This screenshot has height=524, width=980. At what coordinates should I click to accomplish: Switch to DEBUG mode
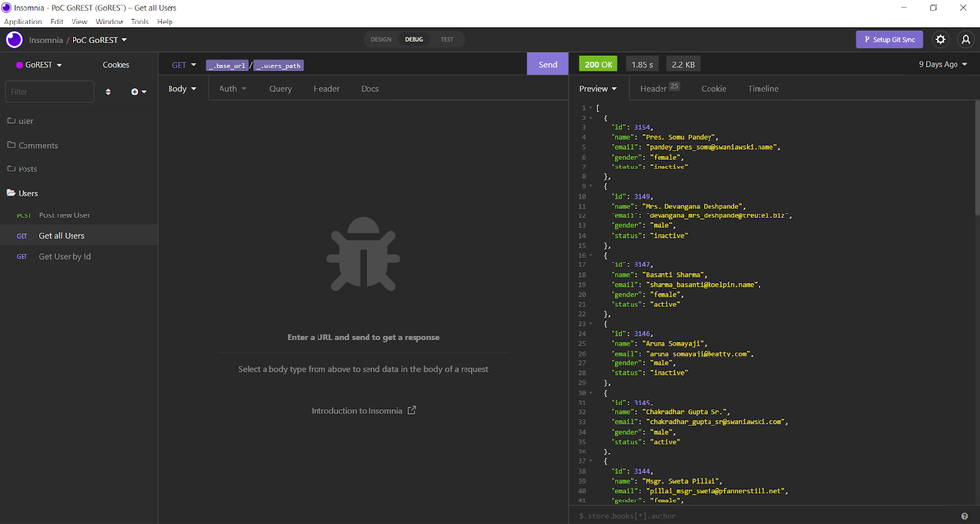coord(414,40)
